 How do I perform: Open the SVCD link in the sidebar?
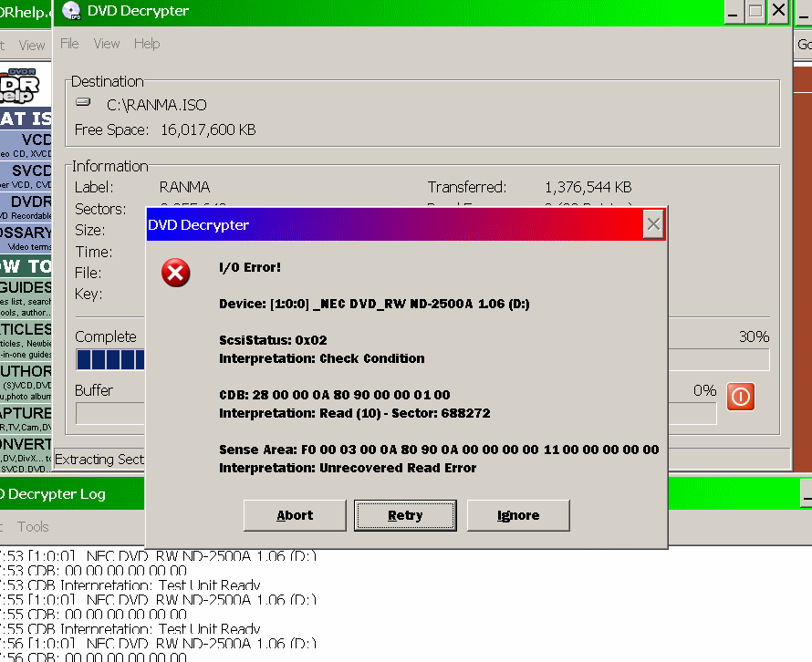point(32,171)
